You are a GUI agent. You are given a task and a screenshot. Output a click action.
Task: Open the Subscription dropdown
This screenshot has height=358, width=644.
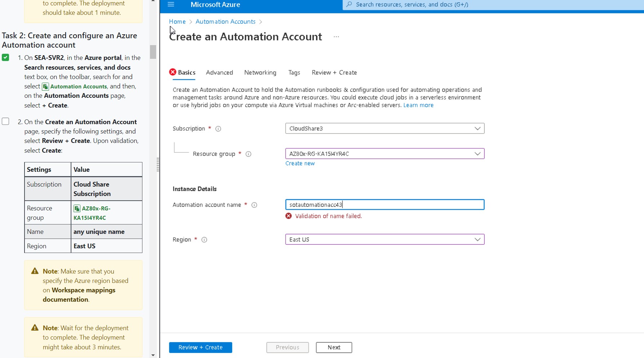[x=478, y=128]
